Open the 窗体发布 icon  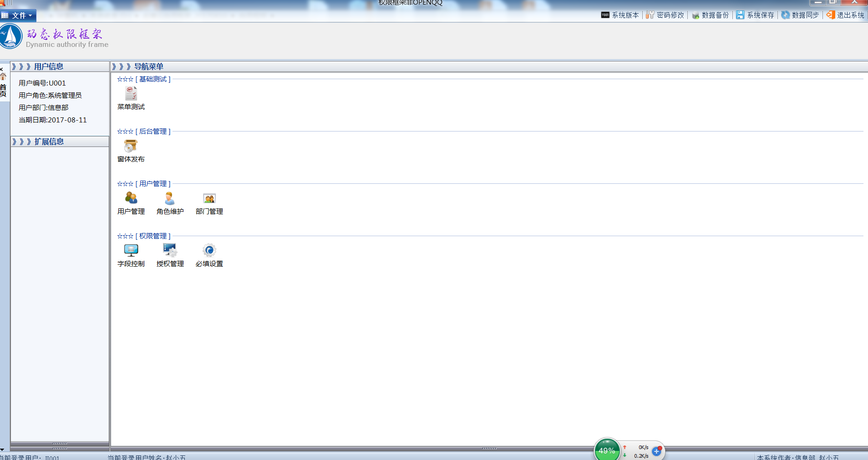131,146
